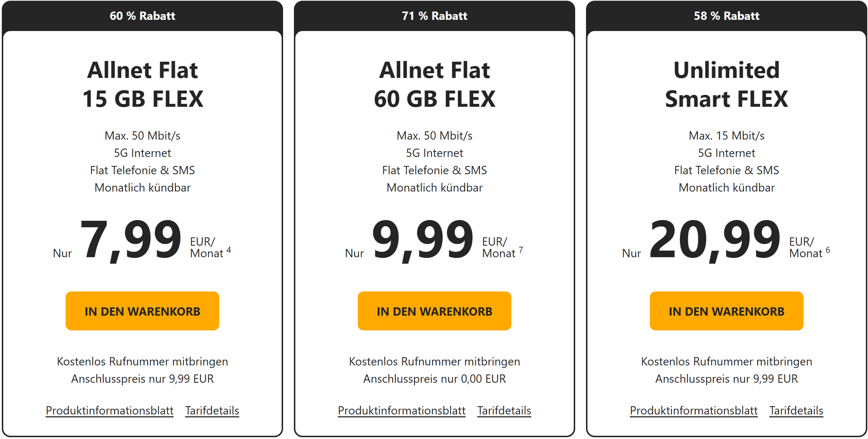
Task: Click footnote 4 beside the 7,99 price
Action: (229, 250)
